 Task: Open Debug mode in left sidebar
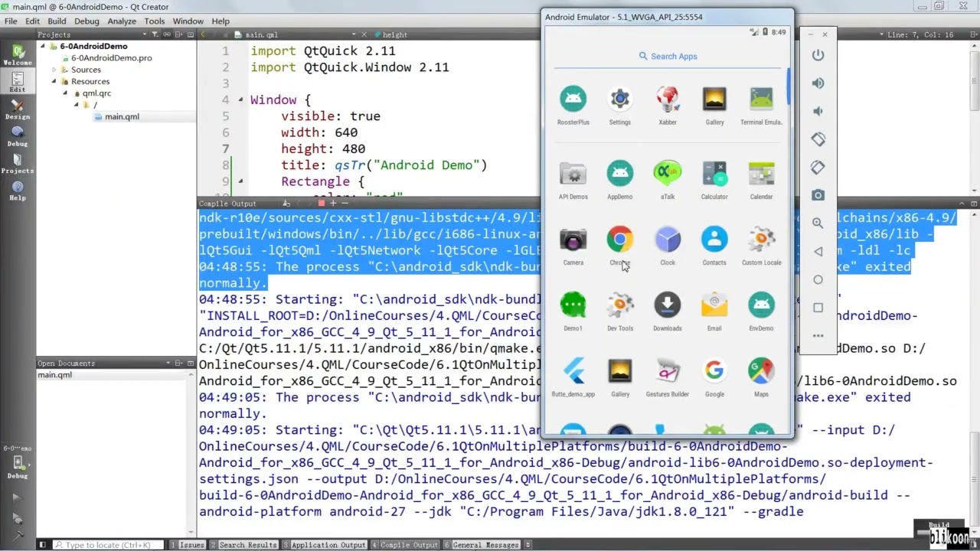18,136
